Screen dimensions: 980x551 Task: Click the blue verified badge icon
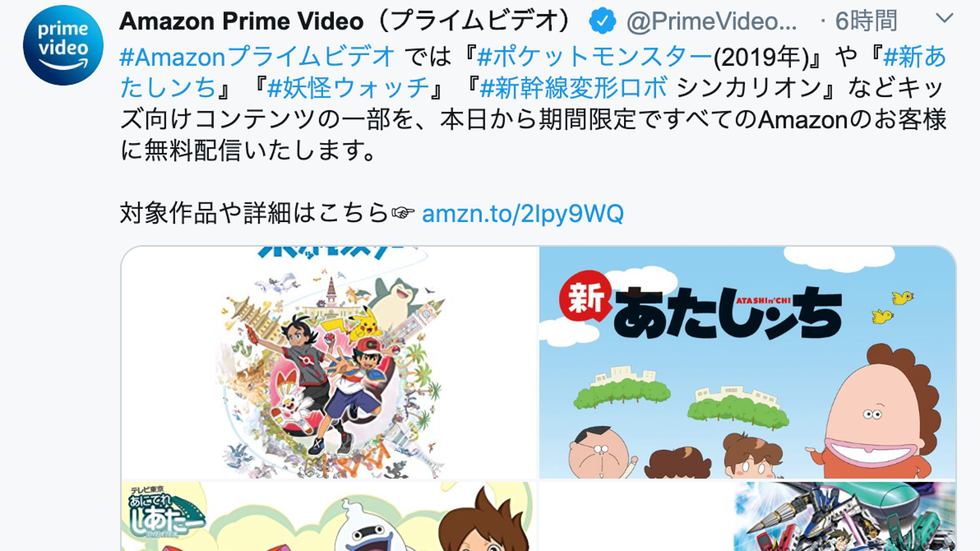pos(602,22)
